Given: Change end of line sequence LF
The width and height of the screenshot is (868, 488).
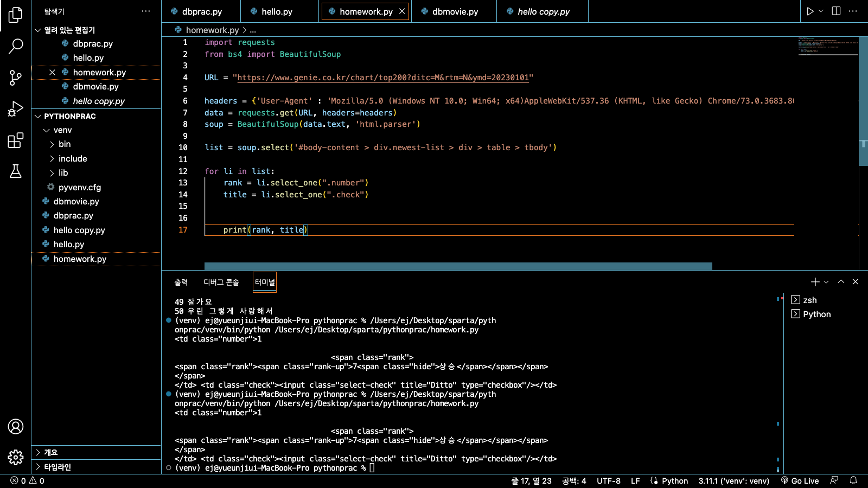Looking at the screenshot, I should tap(635, 481).
